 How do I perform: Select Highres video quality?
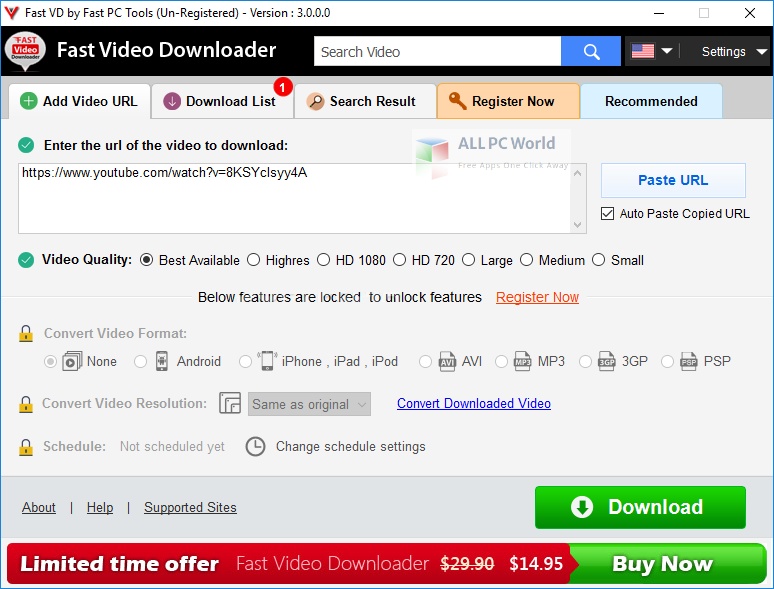[254, 260]
